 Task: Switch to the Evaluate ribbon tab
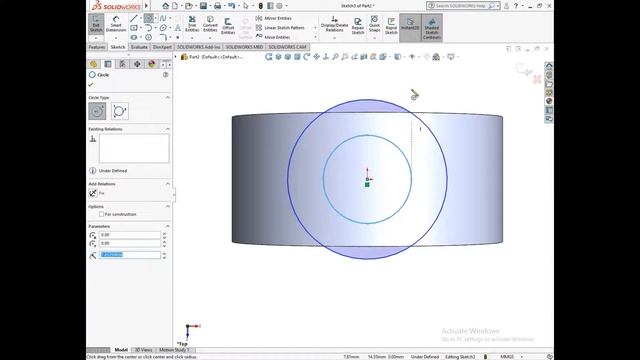tap(139, 47)
